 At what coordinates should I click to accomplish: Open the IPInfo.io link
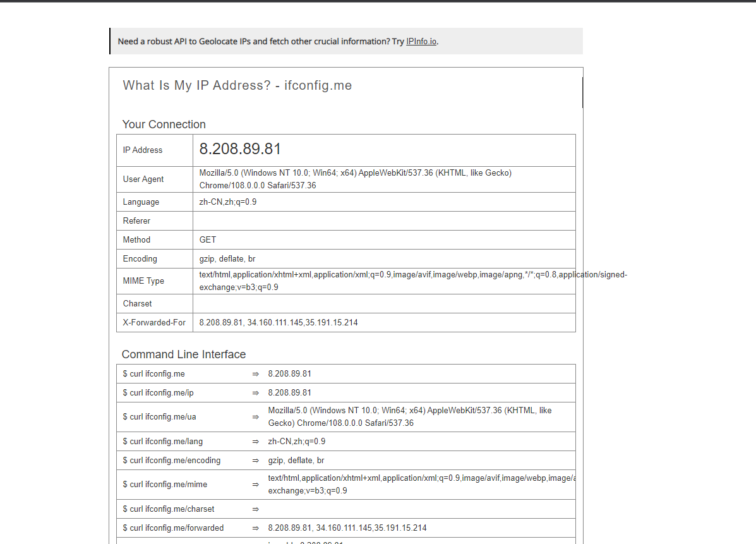point(421,42)
